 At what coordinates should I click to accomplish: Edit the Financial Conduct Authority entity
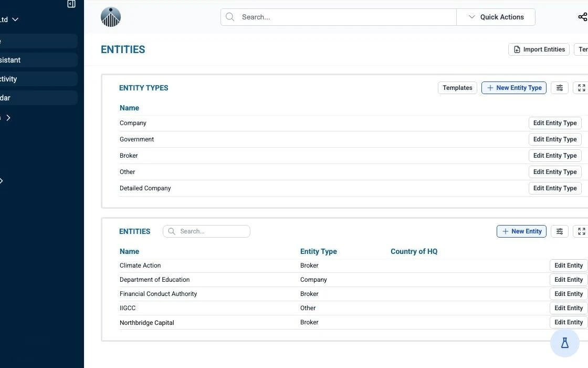[x=569, y=294]
